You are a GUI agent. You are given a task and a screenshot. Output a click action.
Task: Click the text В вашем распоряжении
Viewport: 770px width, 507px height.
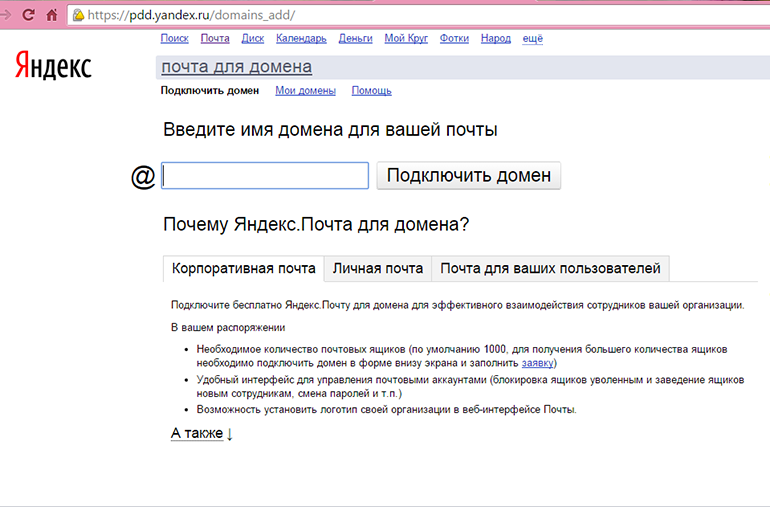point(228,328)
